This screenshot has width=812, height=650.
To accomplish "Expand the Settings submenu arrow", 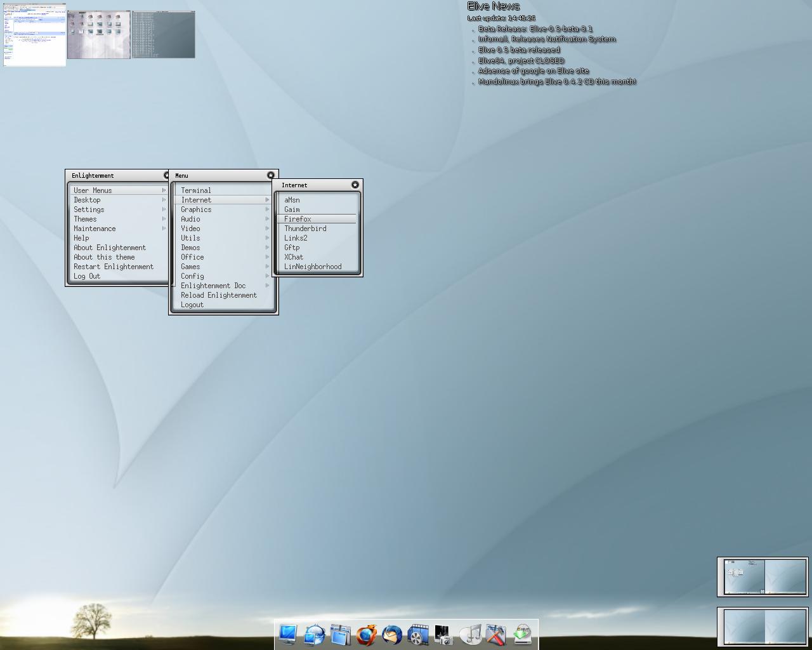I will tap(164, 209).
